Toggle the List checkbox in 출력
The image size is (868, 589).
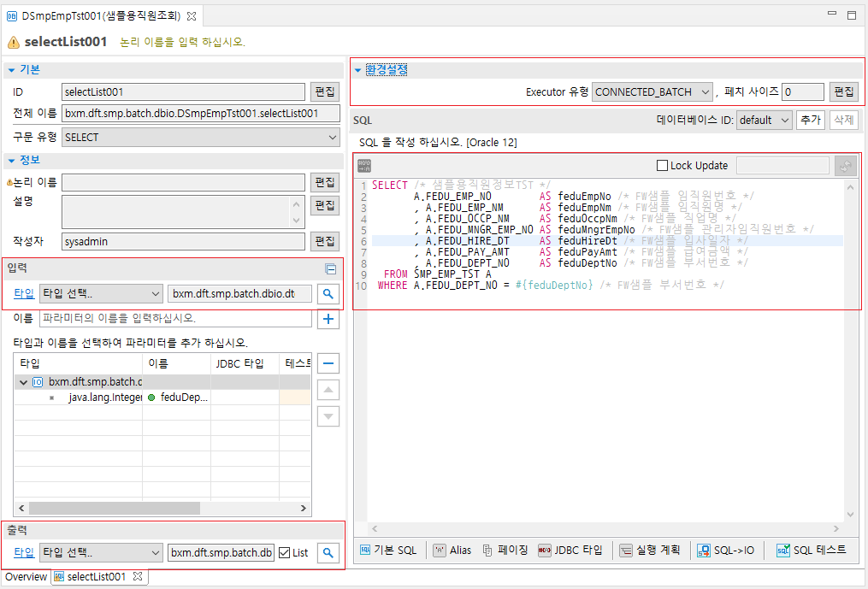coord(285,552)
